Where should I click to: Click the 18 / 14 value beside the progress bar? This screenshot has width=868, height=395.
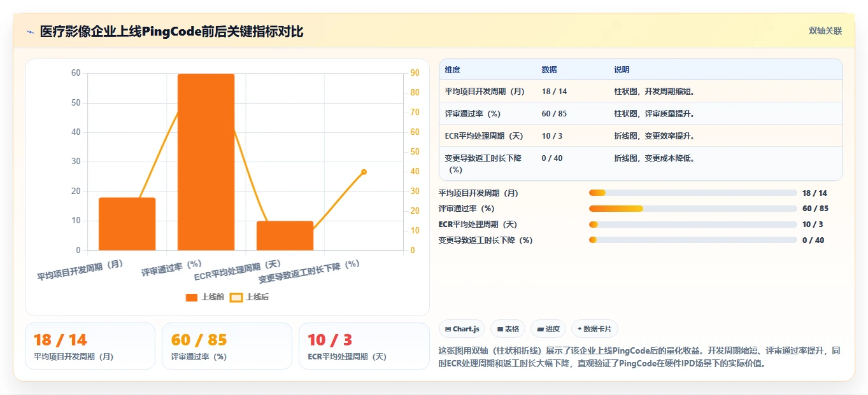tap(815, 193)
